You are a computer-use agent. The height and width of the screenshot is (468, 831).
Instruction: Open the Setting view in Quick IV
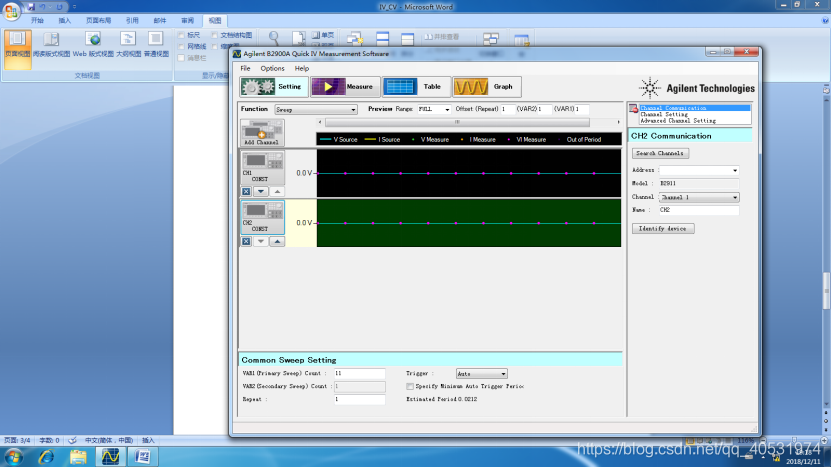point(273,86)
